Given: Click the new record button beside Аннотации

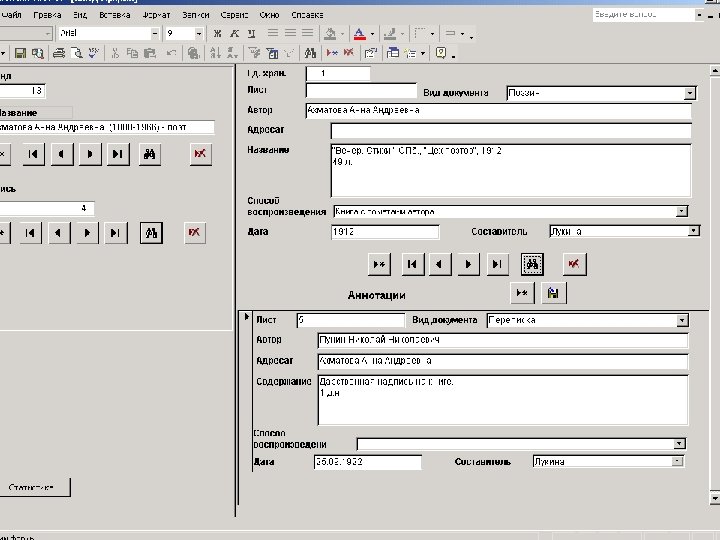Looking at the screenshot, I should (x=521, y=293).
